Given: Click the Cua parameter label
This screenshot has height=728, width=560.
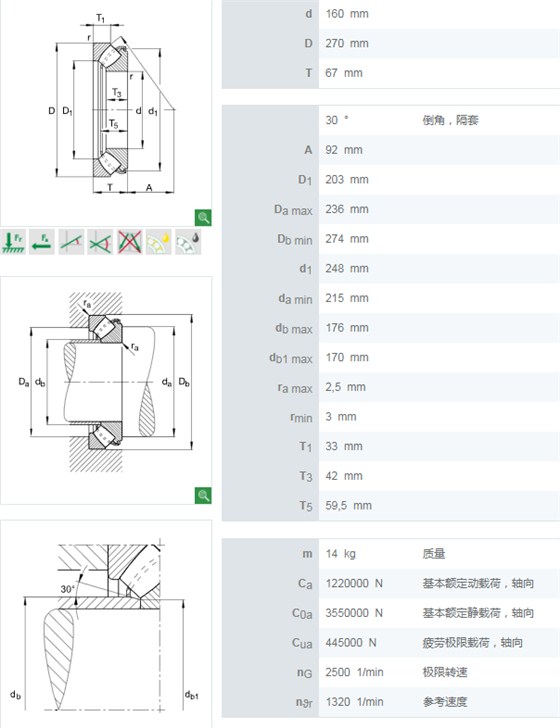Looking at the screenshot, I should (302, 643).
